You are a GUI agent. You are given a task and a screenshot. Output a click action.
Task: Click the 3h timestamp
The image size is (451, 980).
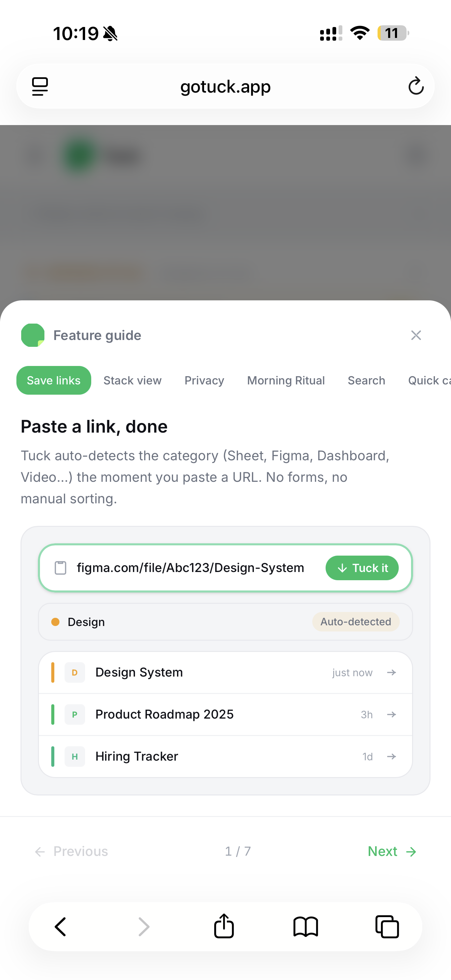pos(367,714)
